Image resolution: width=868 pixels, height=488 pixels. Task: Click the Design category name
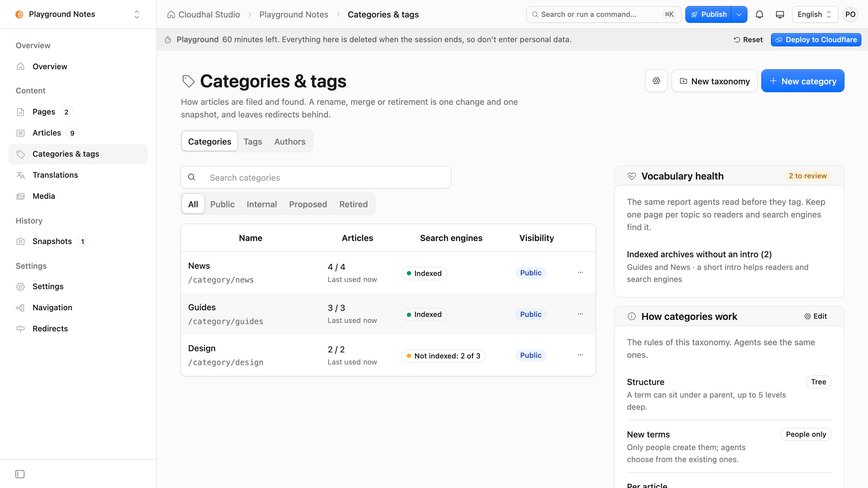click(x=202, y=348)
